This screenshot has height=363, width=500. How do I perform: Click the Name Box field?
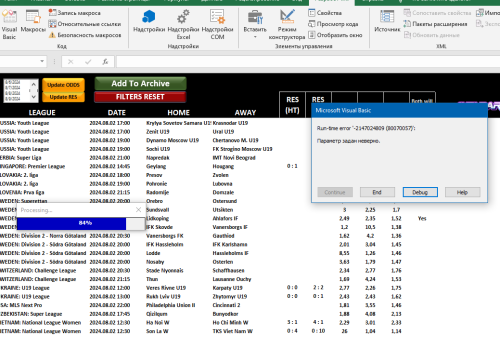[x=19, y=62]
